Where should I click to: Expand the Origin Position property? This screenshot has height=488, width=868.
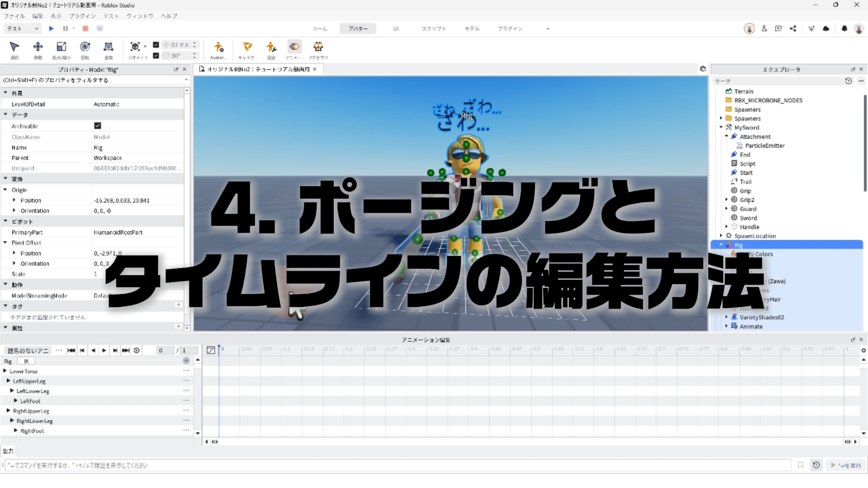point(14,200)
